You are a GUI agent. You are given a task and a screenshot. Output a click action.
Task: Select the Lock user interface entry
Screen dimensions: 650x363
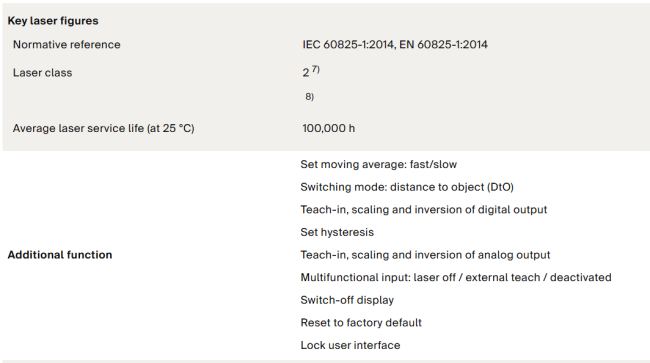point(350,345)
